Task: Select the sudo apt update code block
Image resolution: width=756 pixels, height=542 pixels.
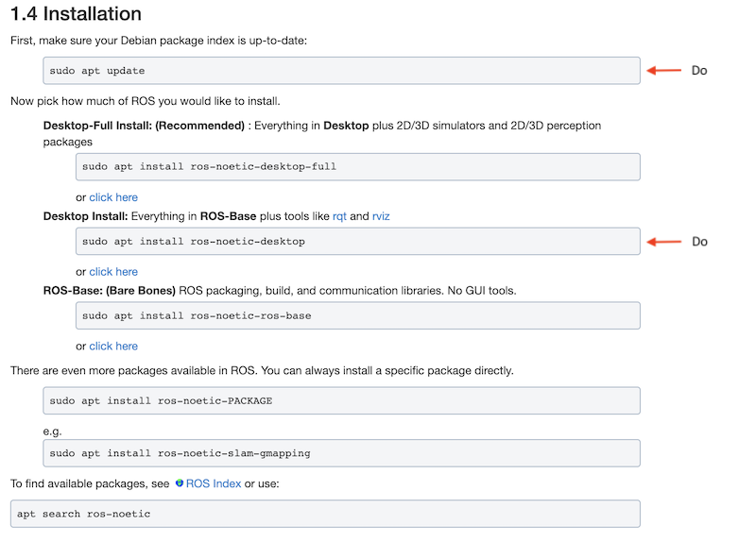Action: click(x=341, y=71)
